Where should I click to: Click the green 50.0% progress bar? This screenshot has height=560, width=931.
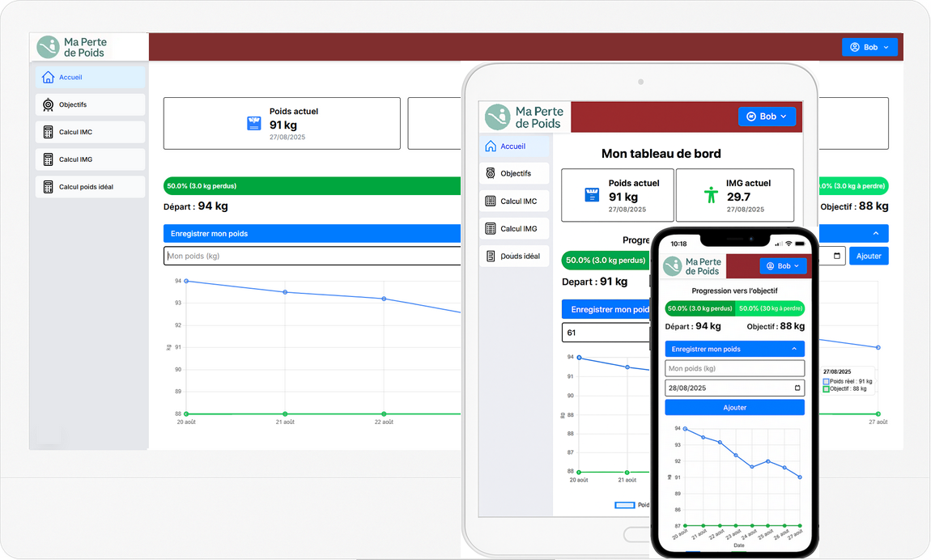(x=312, y=185)
